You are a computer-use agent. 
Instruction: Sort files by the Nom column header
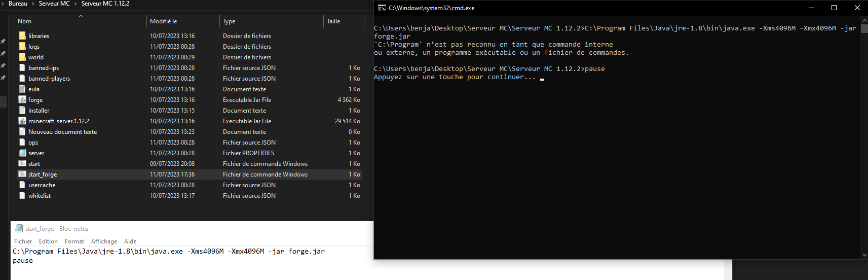click(24, 21)
